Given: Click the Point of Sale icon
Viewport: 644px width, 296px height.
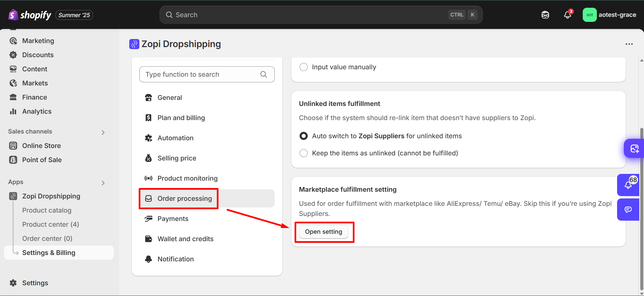Looking at the screenshot, I should click(13, 160).
